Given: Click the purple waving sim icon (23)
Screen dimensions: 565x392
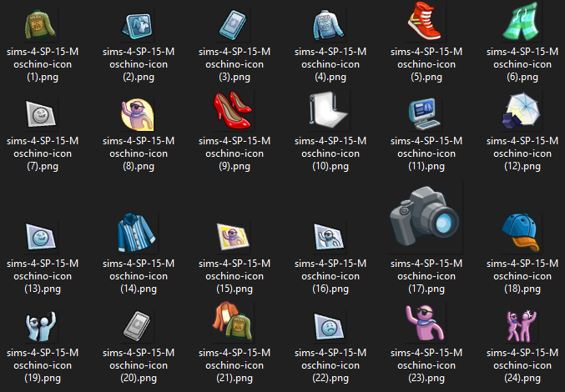Looking at the screenshot, I should click(425, 323).
